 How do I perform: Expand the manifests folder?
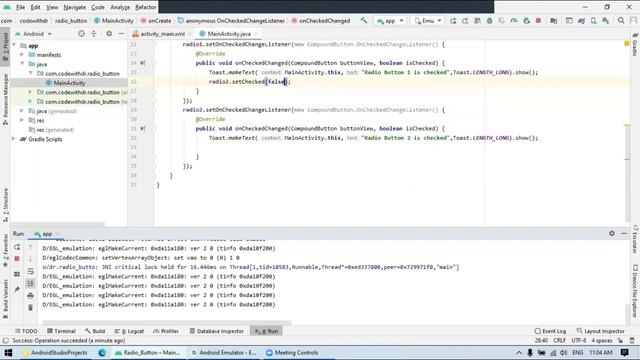[x=22, y=55]
